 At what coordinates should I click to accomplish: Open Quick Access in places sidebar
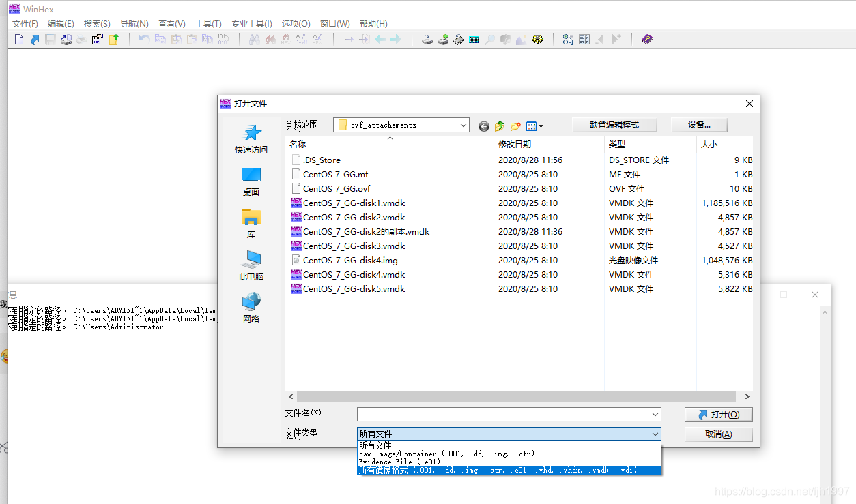coord(252,138)
